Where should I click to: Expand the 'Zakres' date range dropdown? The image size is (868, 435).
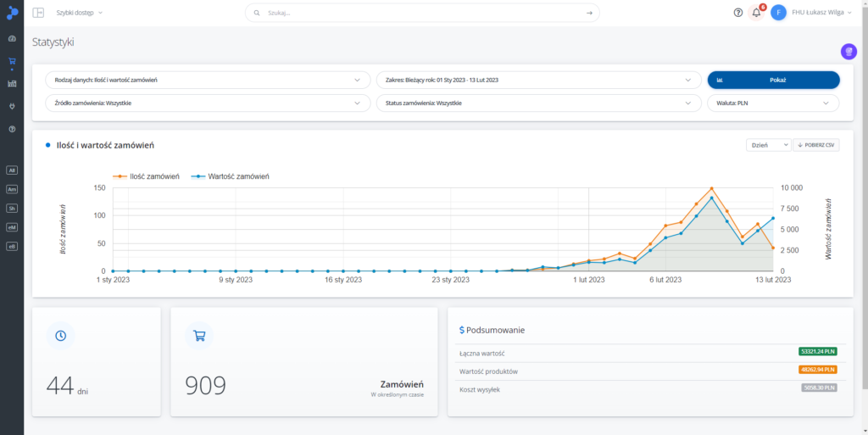tap(539, 81)
